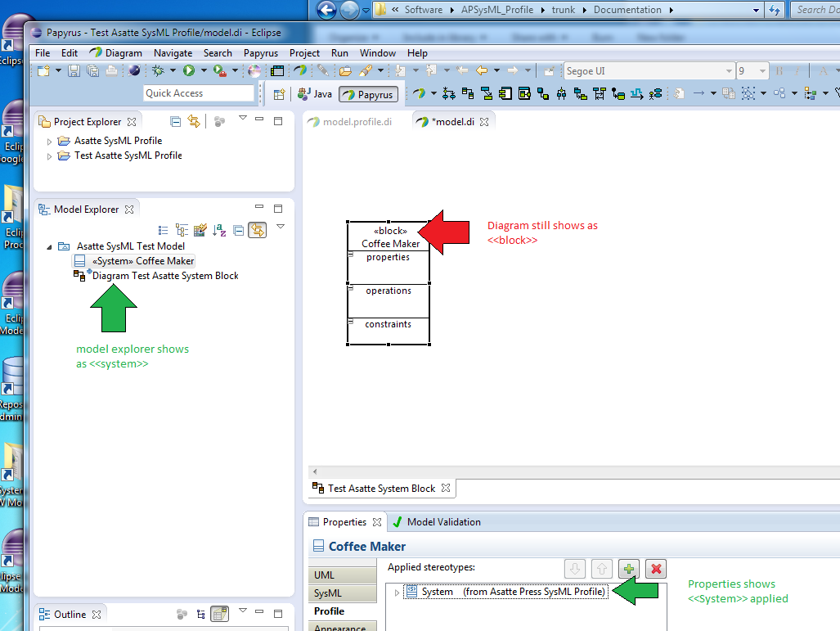Collapse the Asatte SysML Test Model node
The image size is (840, 631).
pos(49,246)
